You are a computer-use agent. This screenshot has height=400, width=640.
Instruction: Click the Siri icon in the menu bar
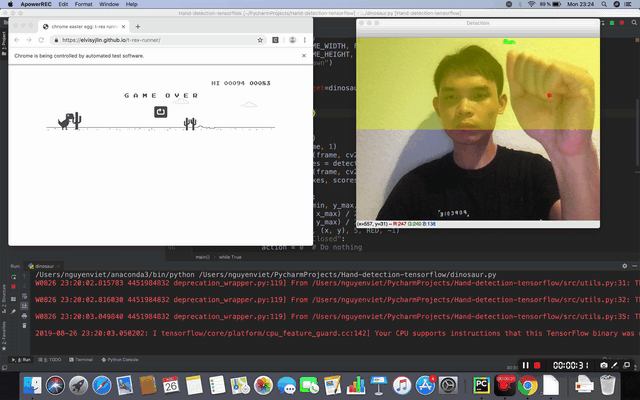616,4
